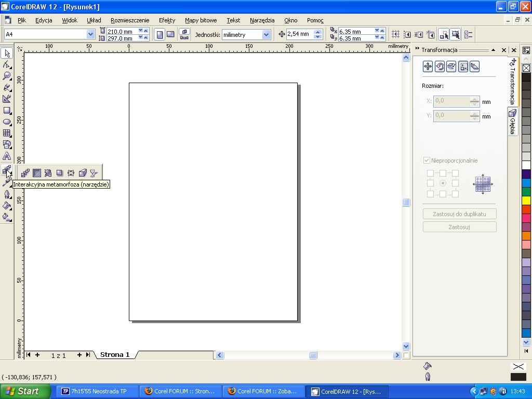Screen dimensions: 532x399
Task: Open Position mode in Transformacja docker
Action: pyautogui.click(x=428, y=66)
